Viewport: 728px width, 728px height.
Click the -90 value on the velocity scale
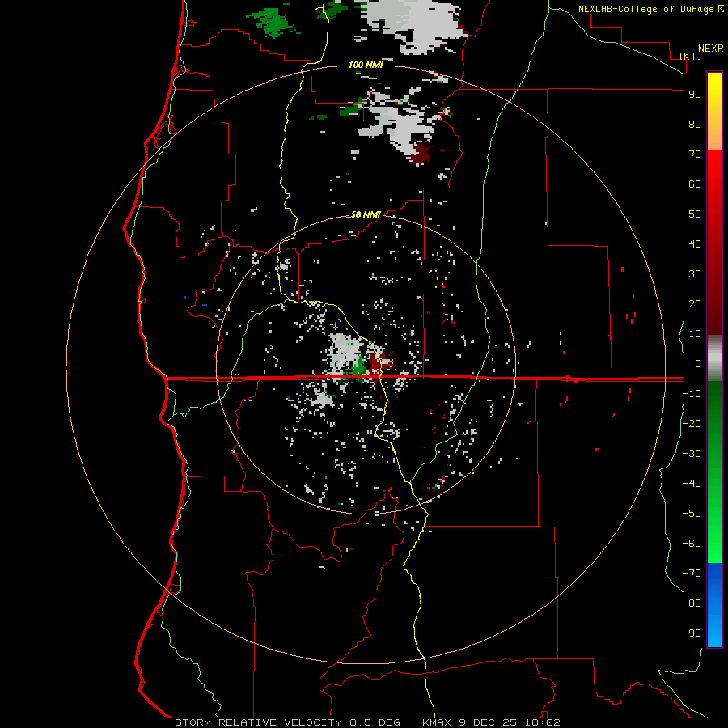(x=692, y=633)
